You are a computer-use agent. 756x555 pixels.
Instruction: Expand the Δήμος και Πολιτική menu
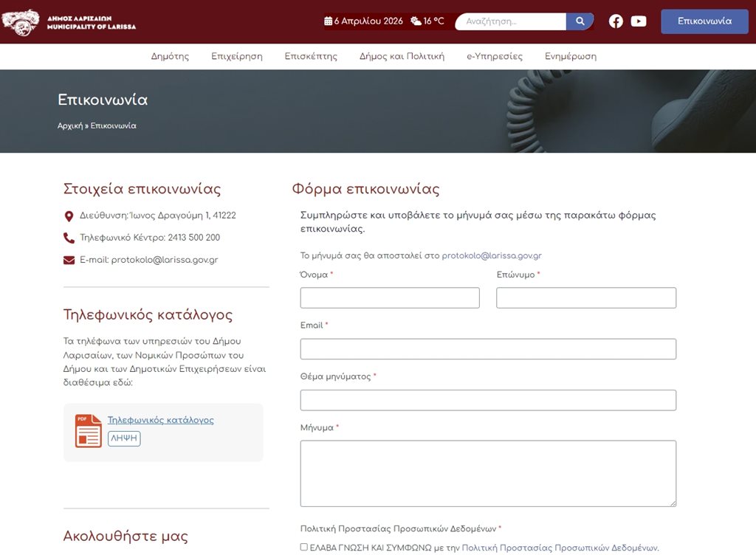(x=402, y=56)
